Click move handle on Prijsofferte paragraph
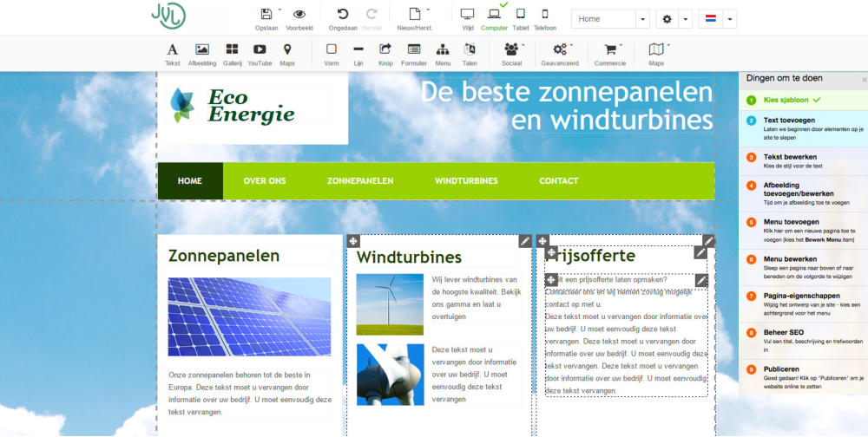Screen dimensions: 868x437 click(551, 280)
